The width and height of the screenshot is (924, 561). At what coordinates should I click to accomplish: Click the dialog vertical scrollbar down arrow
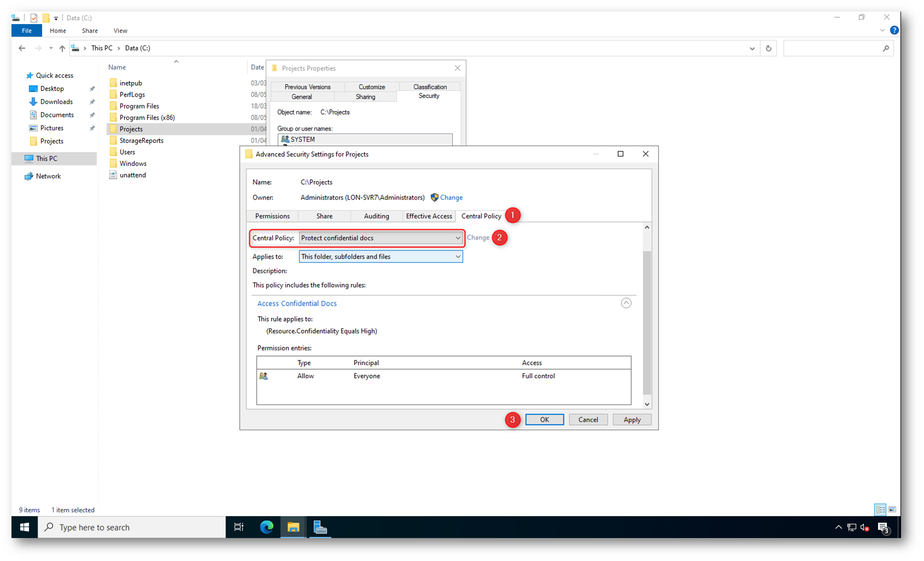(x=647, y=404)
